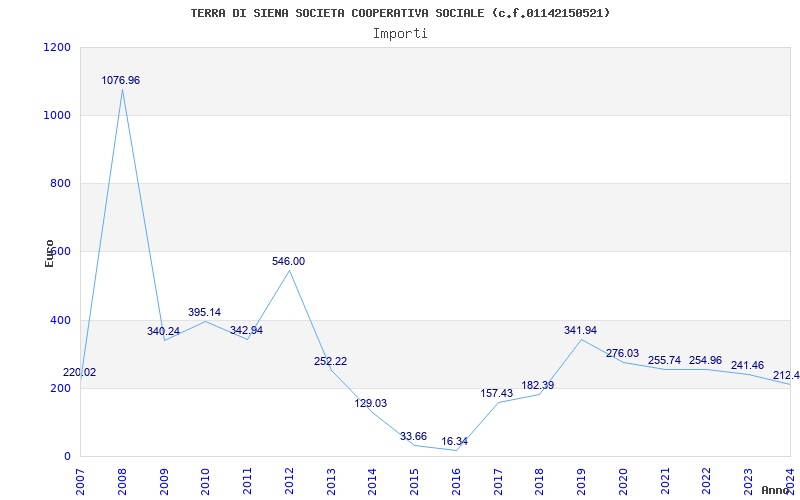
Task: Select the 16.34 lowest value label
Action: [x=455, y=441]
